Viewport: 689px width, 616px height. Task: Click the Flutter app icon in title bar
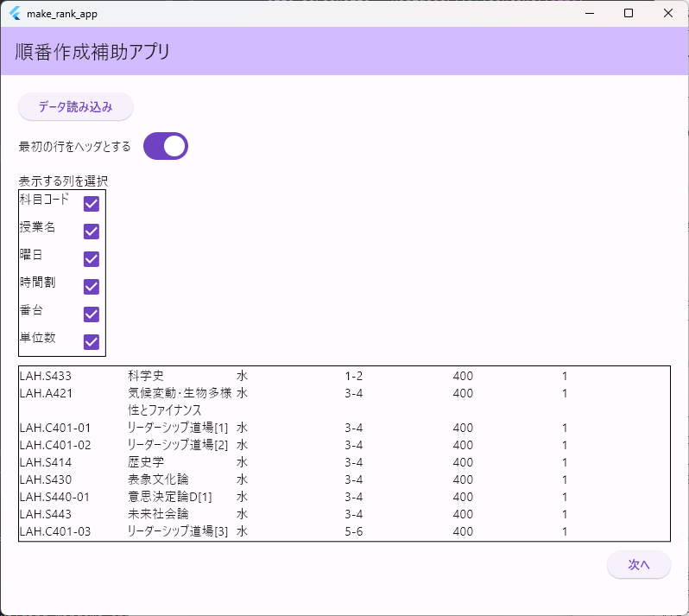coord(15,13)
